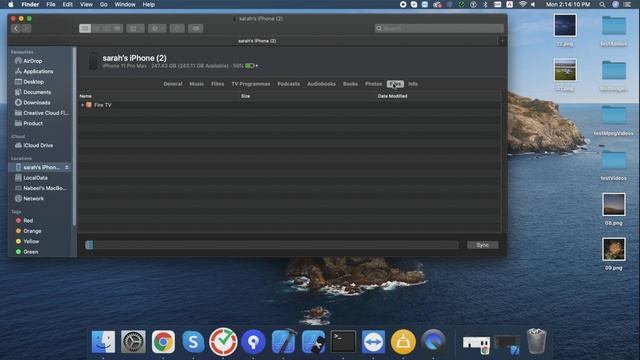
Task: Click the Edit Tags toolbar button
Action: point(196,29)
